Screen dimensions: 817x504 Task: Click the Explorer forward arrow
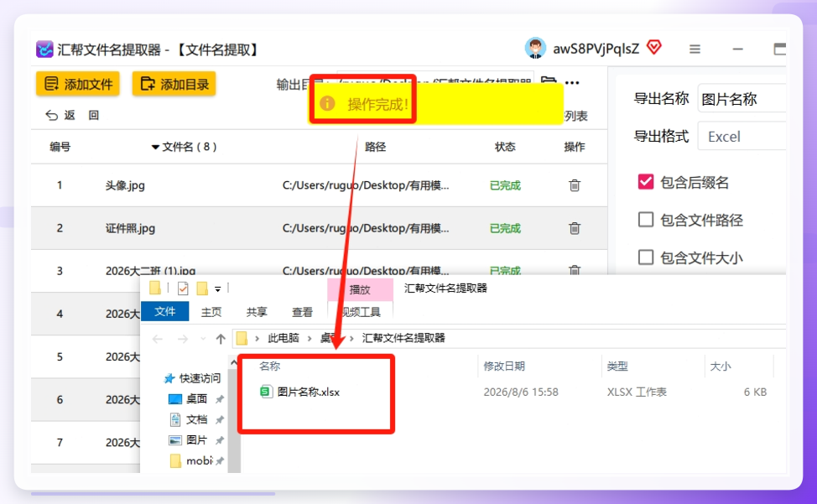[183, 339]
